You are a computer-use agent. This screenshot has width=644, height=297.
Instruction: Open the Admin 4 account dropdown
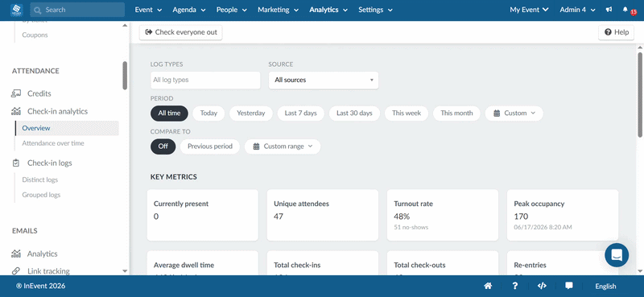(577, 10)
